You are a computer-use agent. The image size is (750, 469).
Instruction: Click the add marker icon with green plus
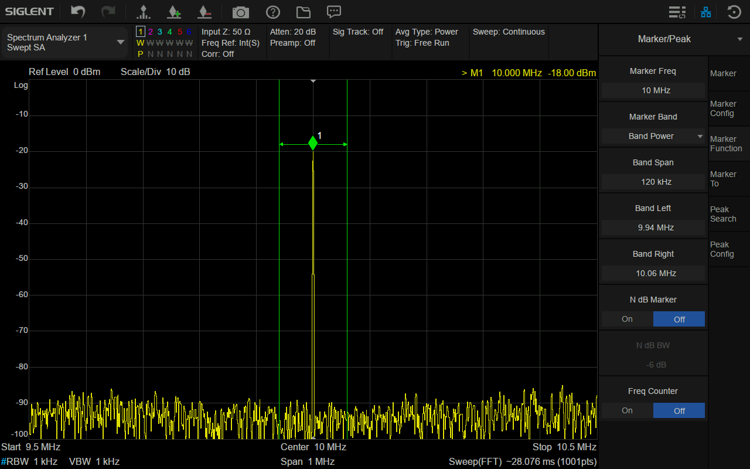174,12
